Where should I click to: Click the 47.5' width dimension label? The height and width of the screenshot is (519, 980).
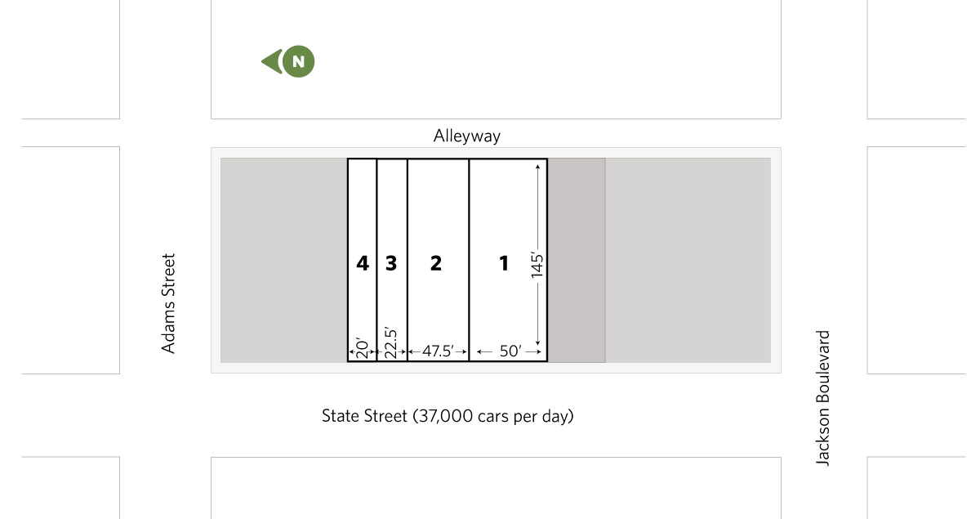coord(439,351)
